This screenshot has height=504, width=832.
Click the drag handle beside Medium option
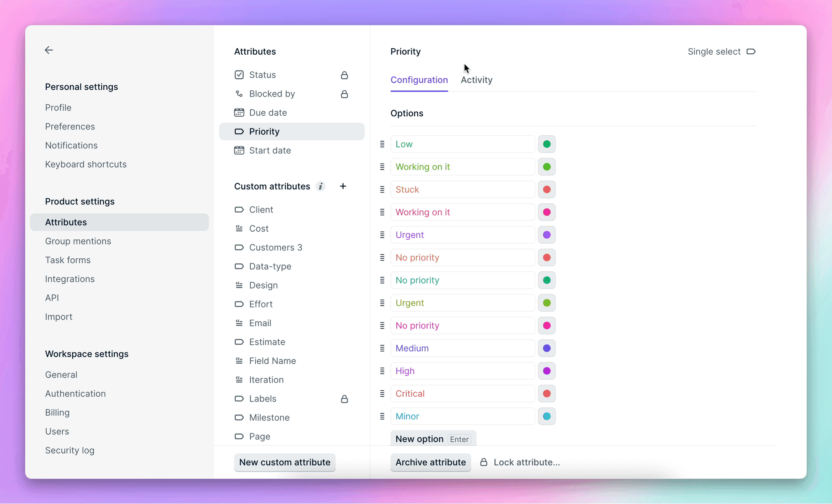click(382, 348)
